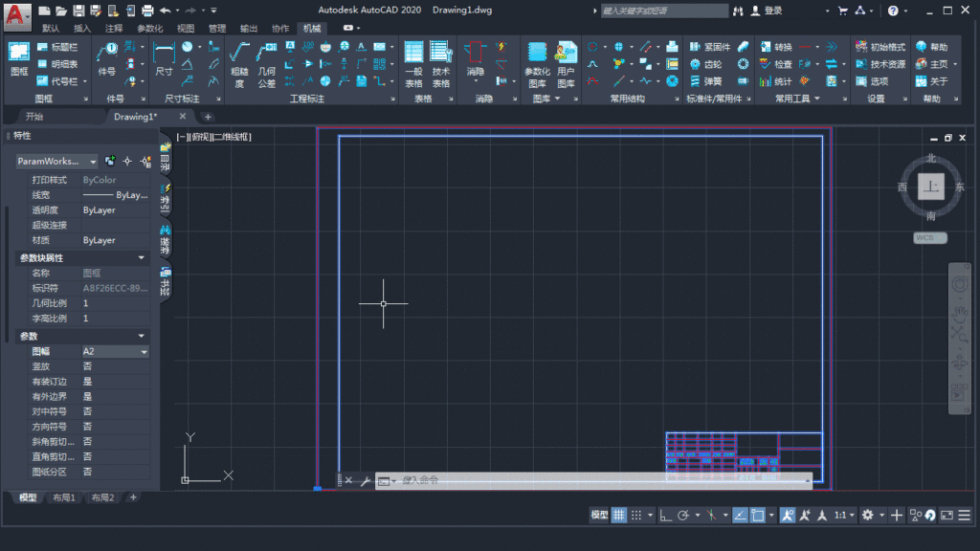Toggle annotation objects visibility in status bar

[x=788, y=515]
